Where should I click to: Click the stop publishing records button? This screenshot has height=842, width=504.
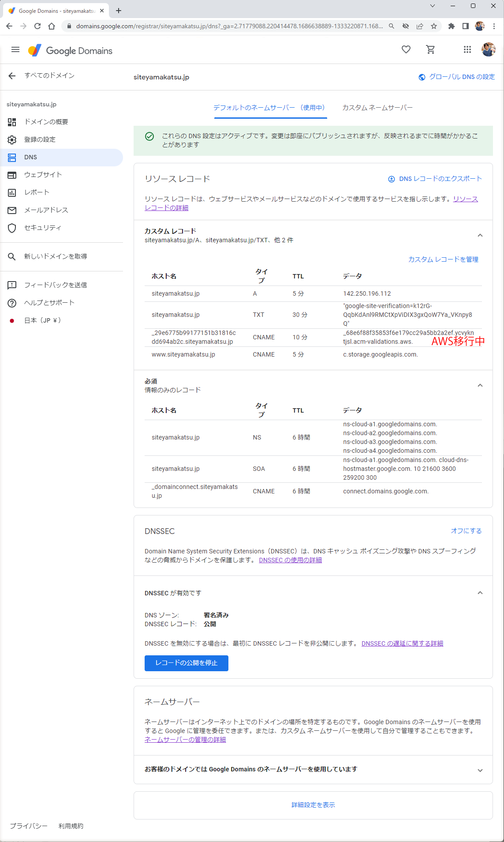coord(187,663)
